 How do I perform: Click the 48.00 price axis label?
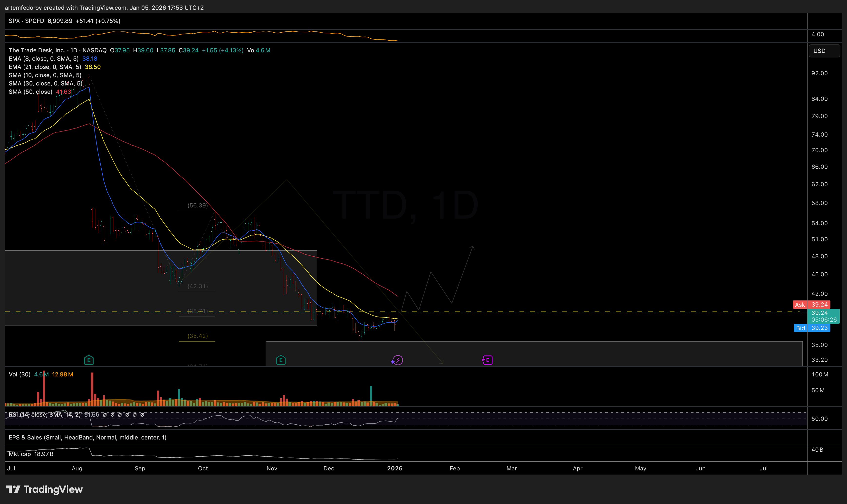click(x=819, y=256)
